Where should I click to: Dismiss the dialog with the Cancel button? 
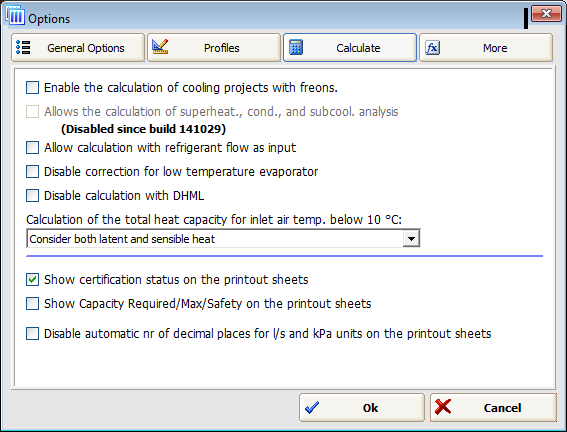click(493, 408)
